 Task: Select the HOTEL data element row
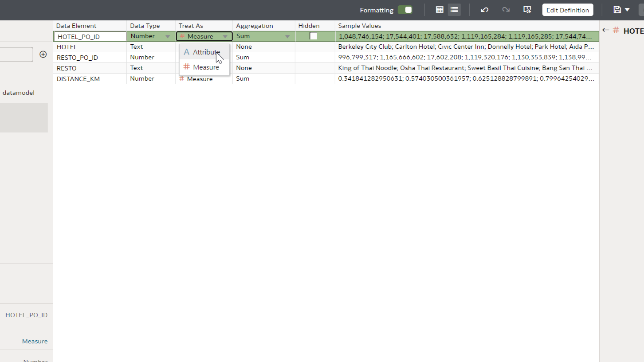pos(67,47)
